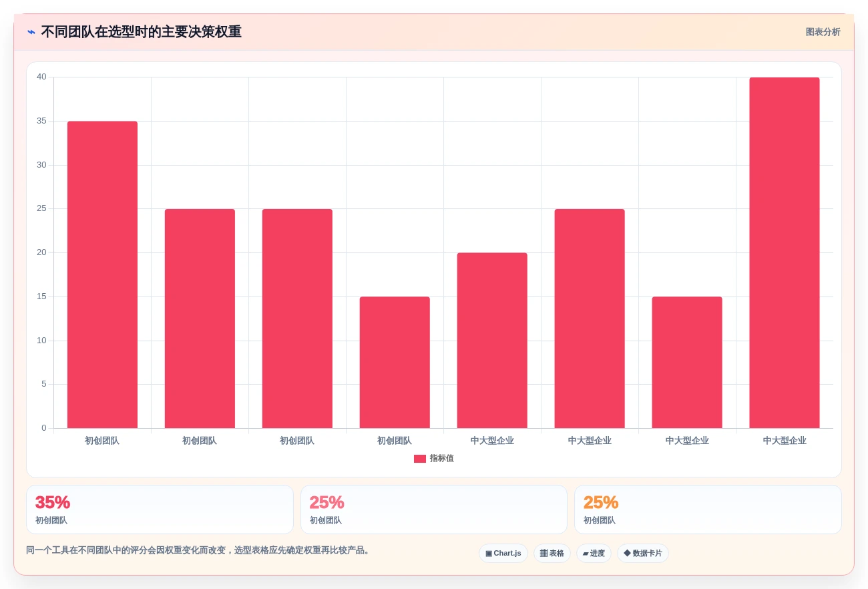The image size is (868, 589).
Task: Open the 35% 初创团队 stat card
Action: point(160,510)
